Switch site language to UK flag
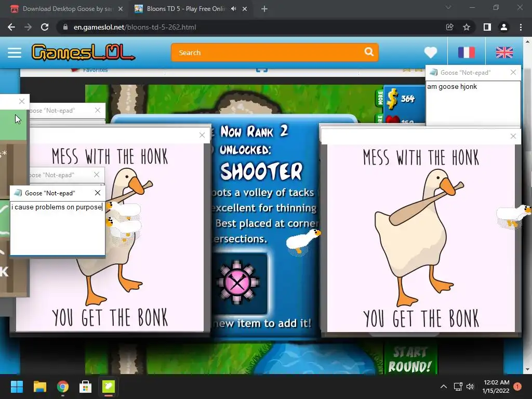This screenshot has width=532, height=399. tap(504, 52)
